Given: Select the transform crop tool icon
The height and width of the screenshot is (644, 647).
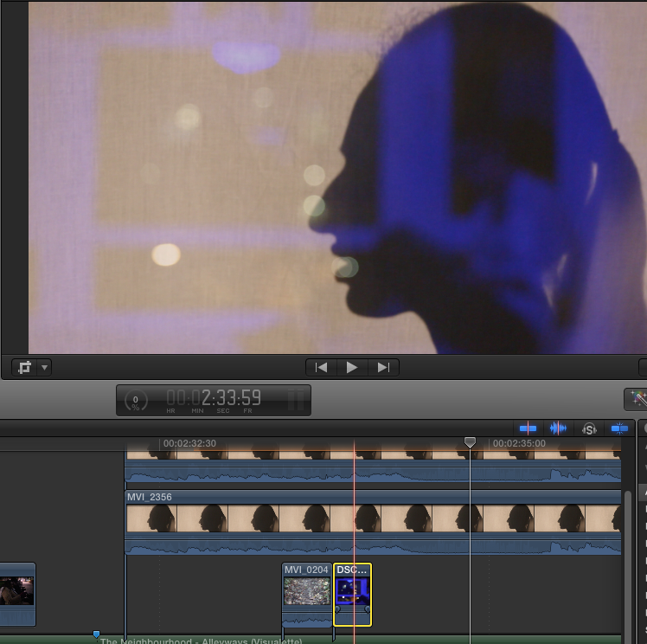Looking at the screenshot, I should click(x=24, y=367).
